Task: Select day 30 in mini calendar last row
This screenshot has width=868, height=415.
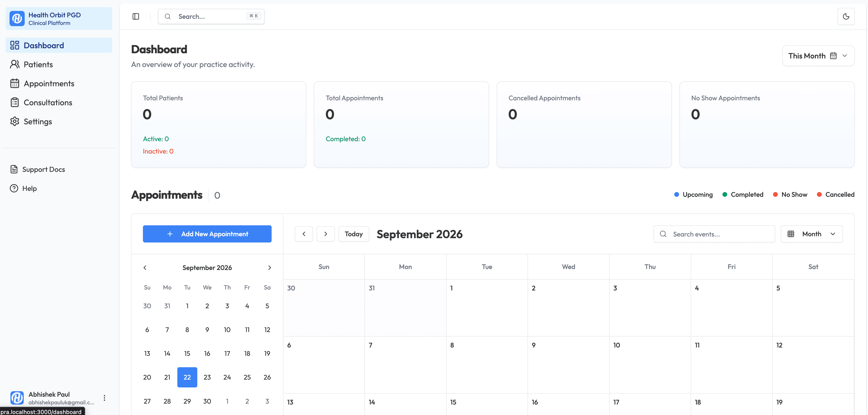Action: coord(207,401)
